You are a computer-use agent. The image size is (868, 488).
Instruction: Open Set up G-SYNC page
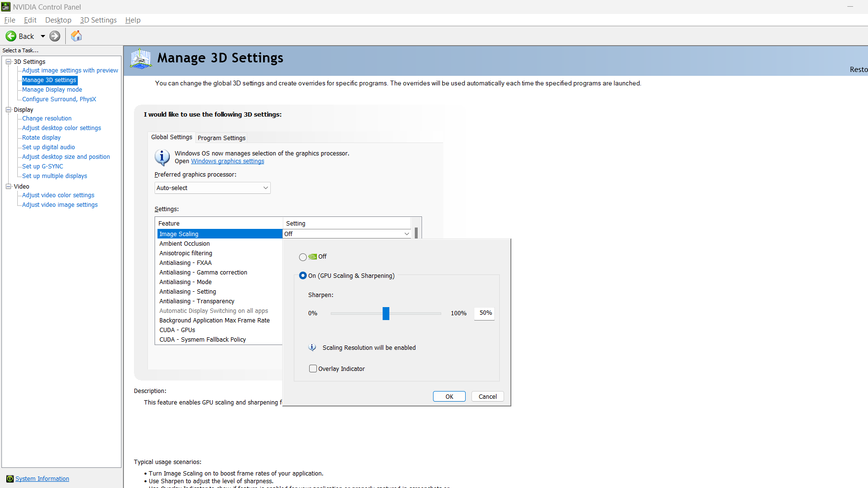(x=43, y=167)
